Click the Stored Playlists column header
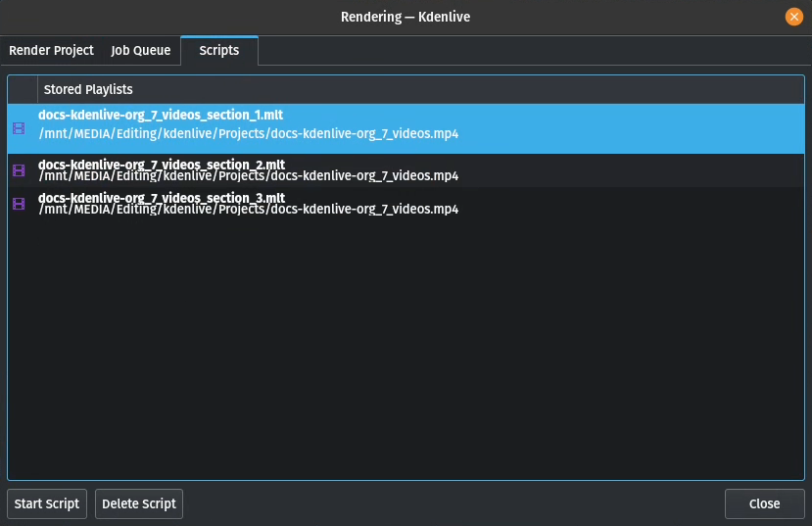 420,89
